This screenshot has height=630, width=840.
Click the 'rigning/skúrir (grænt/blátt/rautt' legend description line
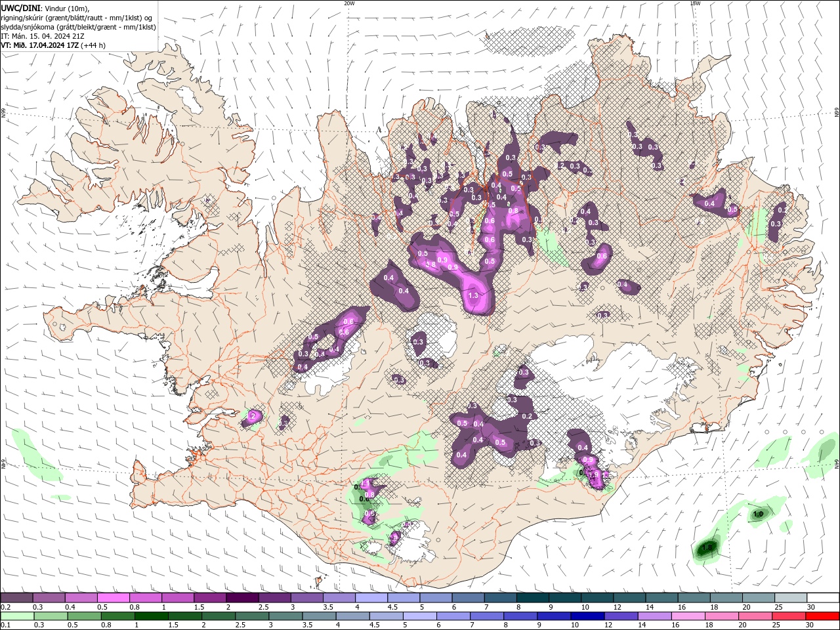77,18
